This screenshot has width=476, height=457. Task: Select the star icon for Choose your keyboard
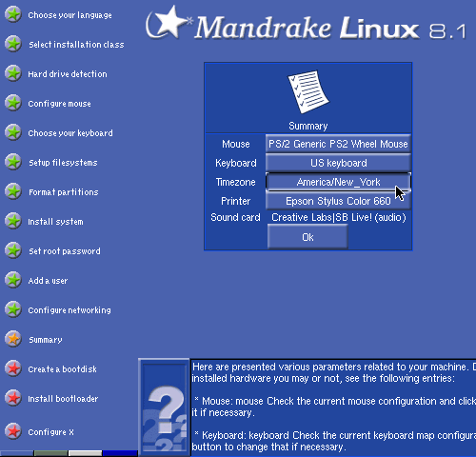(13, 132)
